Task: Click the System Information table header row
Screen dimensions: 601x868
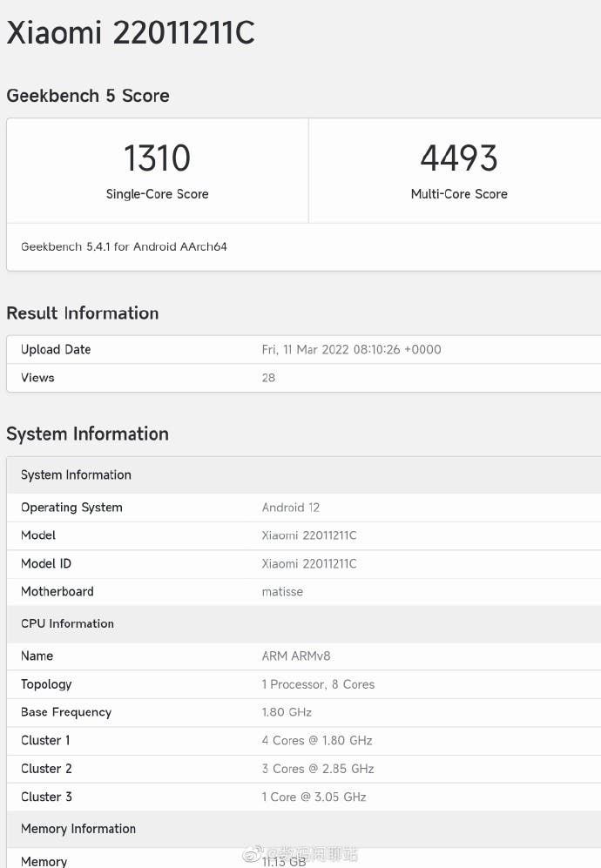Action: tap(303, 475)
